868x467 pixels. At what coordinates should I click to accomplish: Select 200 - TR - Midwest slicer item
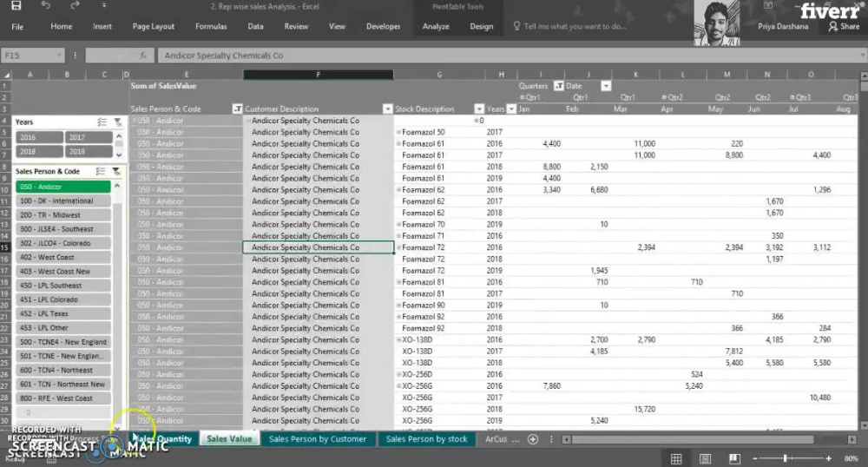(63, 215)
